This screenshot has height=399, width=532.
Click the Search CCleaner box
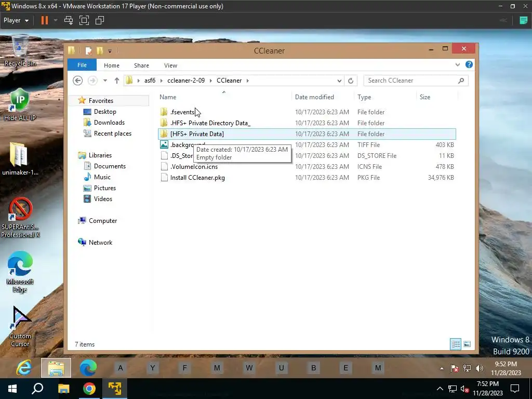tap(416, 81)
